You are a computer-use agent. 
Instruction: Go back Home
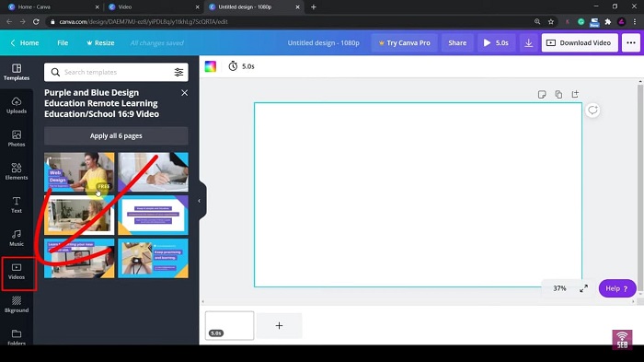pyautogui.click(x=25, y=42)
